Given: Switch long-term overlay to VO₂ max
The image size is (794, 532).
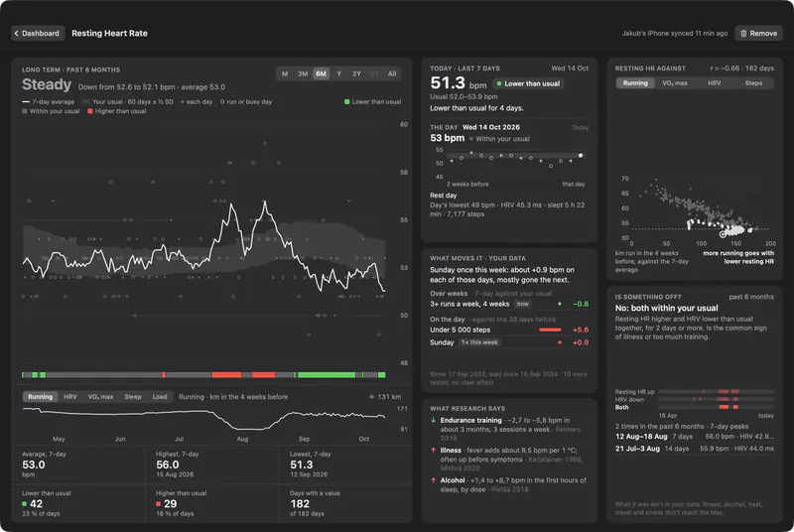Looking at the screenshot, I should point(101,397).
